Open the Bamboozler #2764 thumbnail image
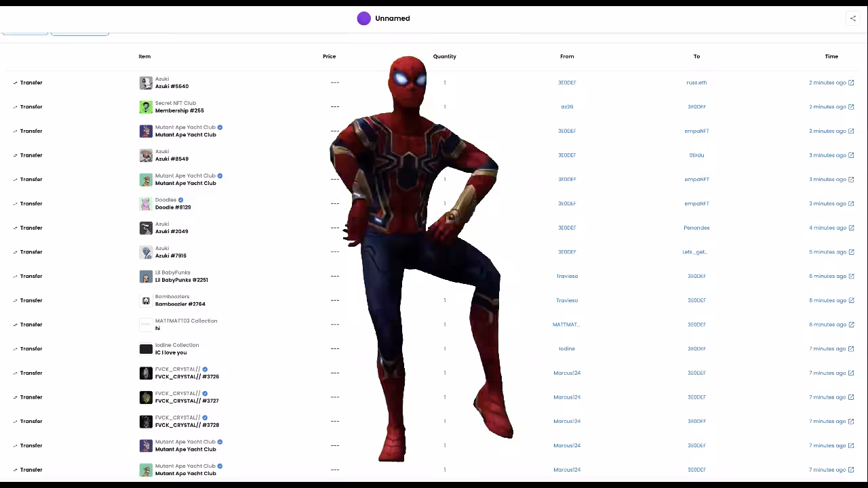The height and width of the screenshot is (488, 868). point(146,300)
